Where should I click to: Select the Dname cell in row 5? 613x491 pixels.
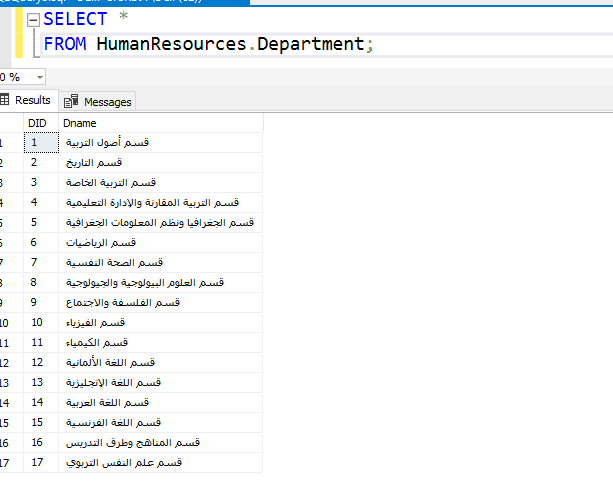161,223
